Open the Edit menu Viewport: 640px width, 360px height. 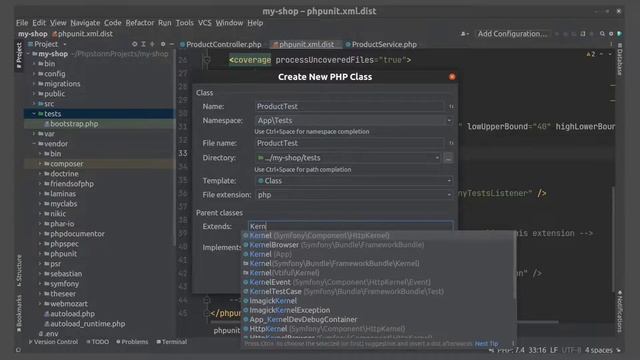point(39,23)
